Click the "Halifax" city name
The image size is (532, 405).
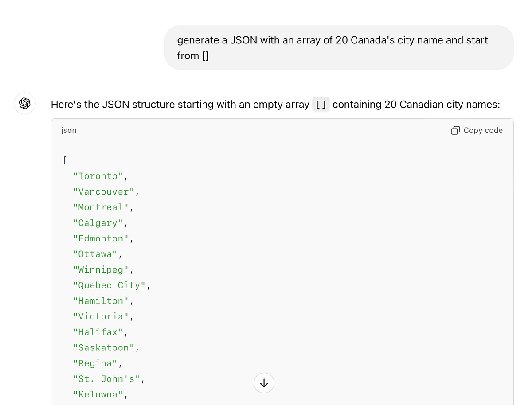(x=98, y=331)
